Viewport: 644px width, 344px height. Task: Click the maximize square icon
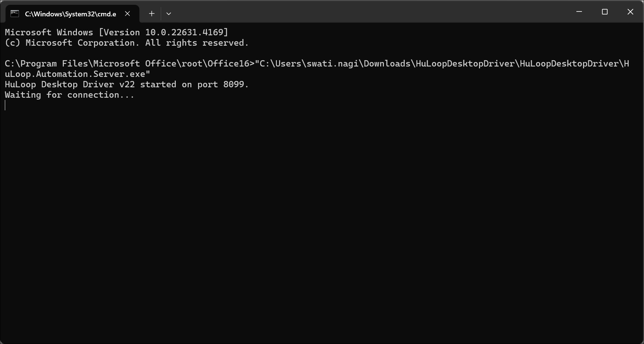click(x=604, y=12)
